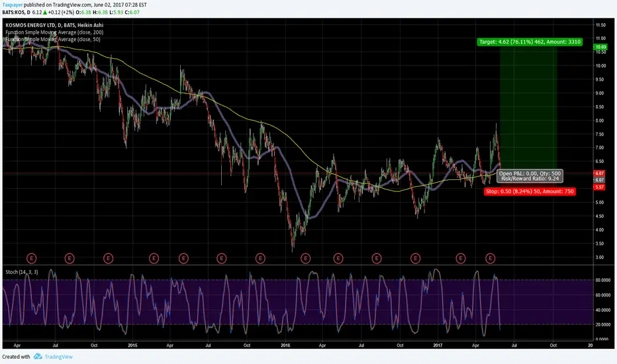This screenshot has height=364, width=617.
Task: Click the red Stop 0.50 (8.24%) label
Action: [x=530, y=191]
